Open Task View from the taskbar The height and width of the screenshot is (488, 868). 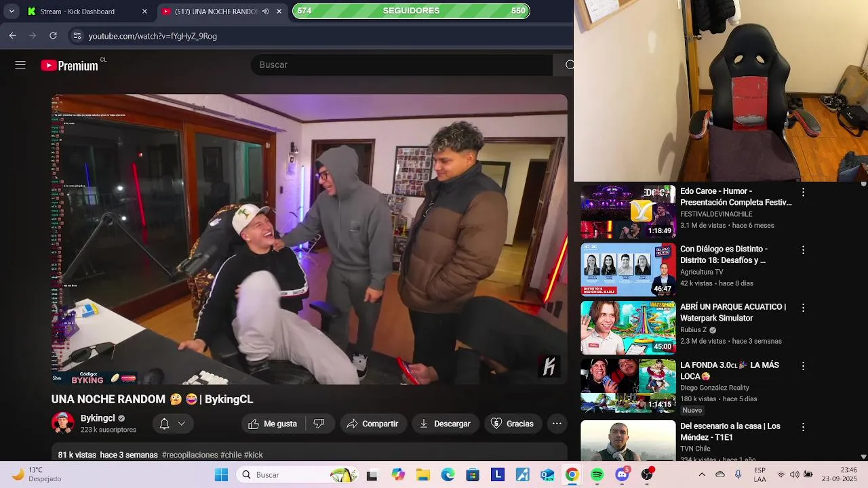tap(372, 474)
